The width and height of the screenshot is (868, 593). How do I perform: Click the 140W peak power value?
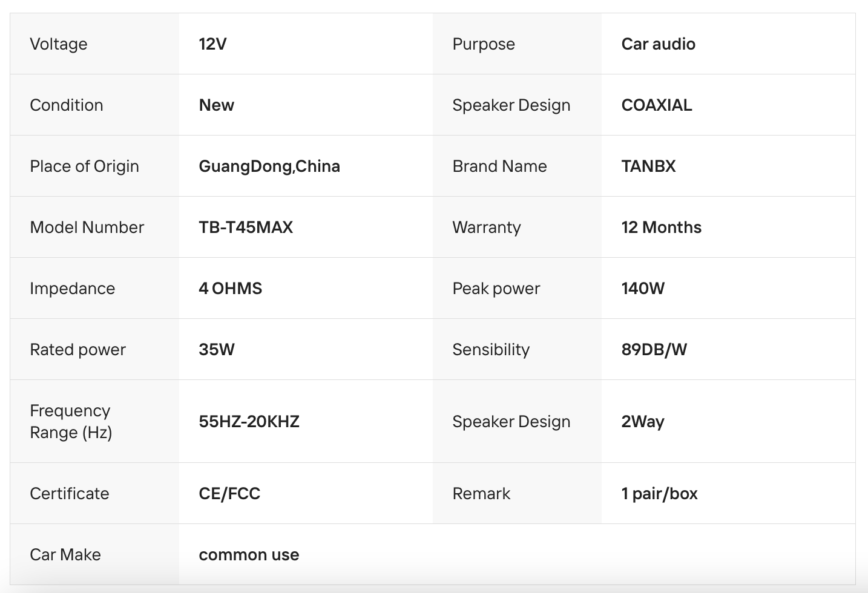642,289
